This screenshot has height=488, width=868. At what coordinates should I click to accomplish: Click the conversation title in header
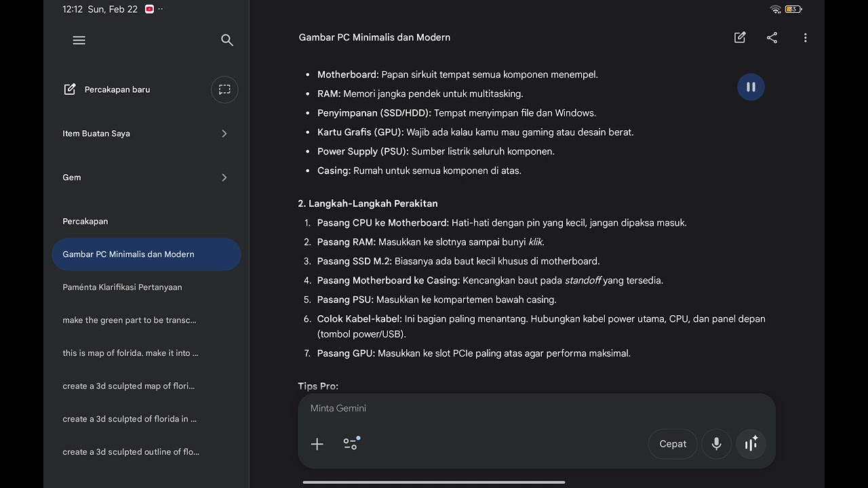374,37
